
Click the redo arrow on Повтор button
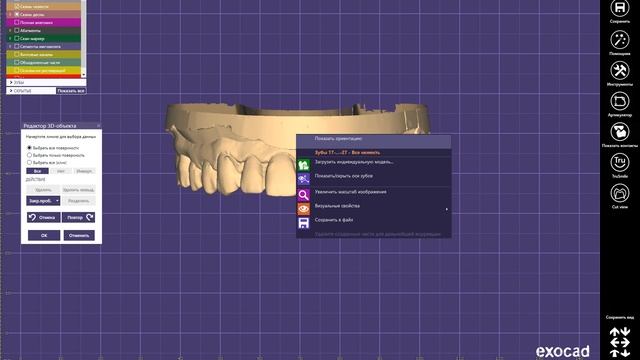click(x=90, y=217)
